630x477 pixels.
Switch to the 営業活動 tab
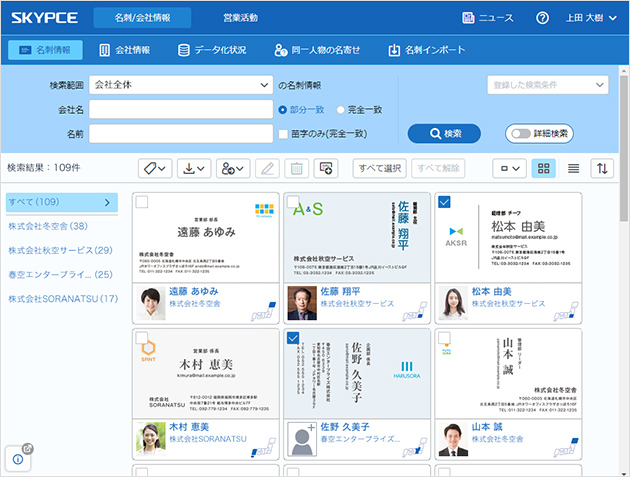[240, 18]
